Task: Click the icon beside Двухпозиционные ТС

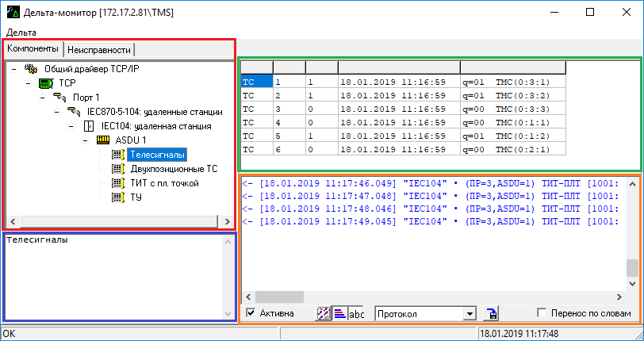Action: [x=117, y=169]
